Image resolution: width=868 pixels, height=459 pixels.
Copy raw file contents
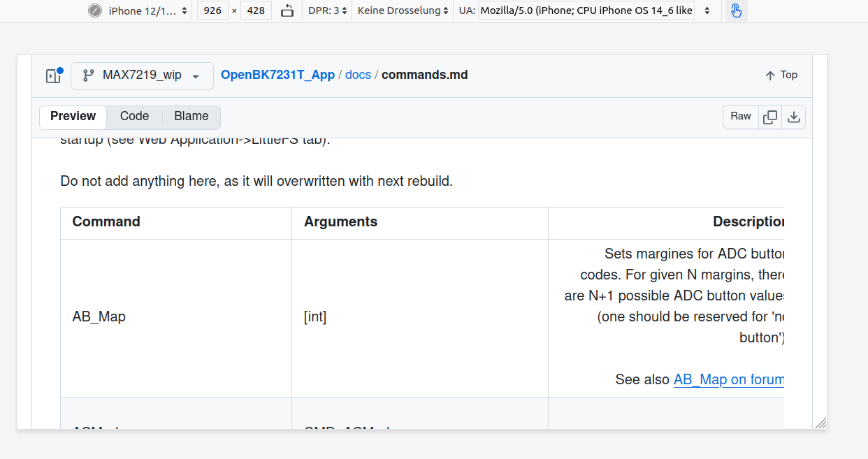770,117
